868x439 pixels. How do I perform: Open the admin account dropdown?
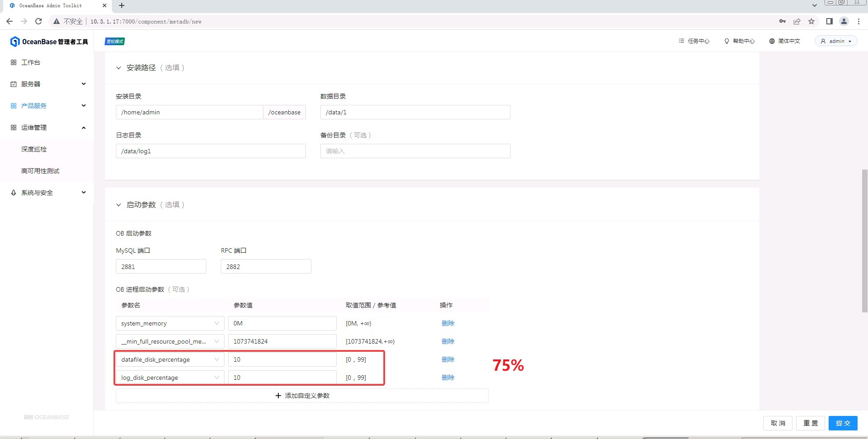point(836,41)
